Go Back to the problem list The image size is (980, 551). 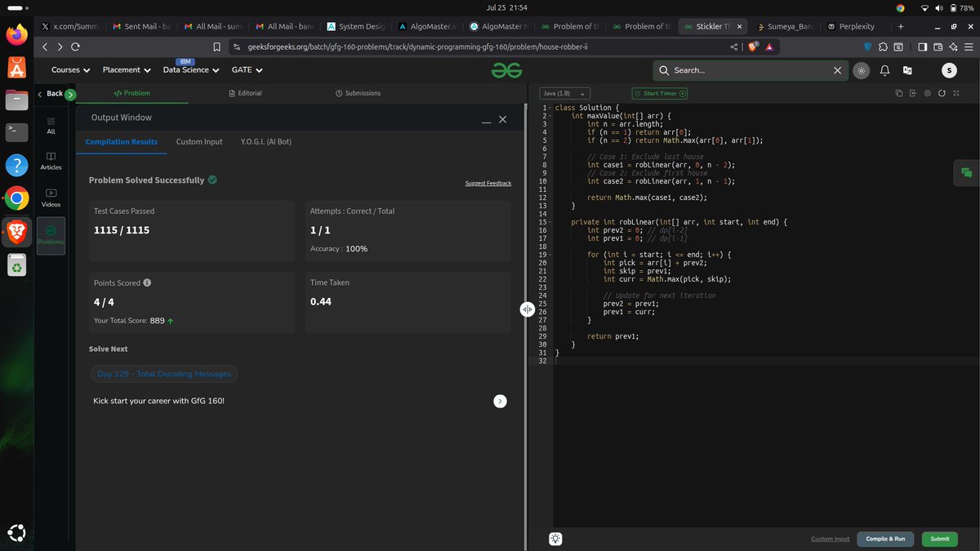tap(50, 94)
